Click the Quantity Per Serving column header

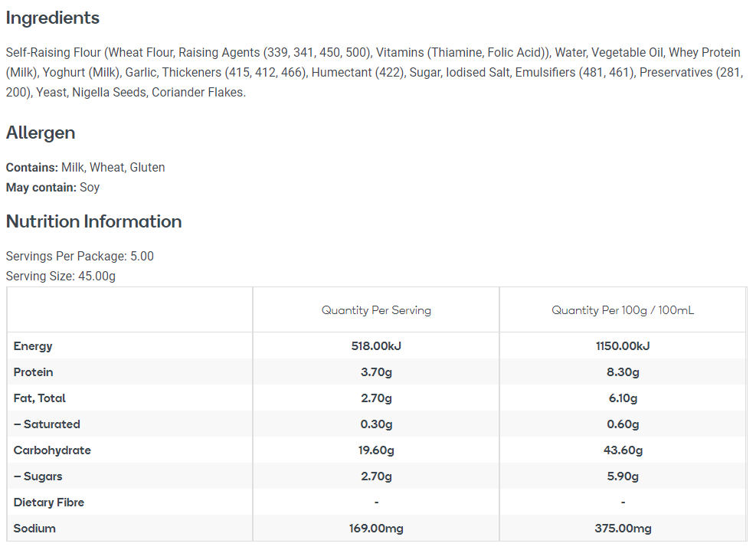(x=376, y=310)
